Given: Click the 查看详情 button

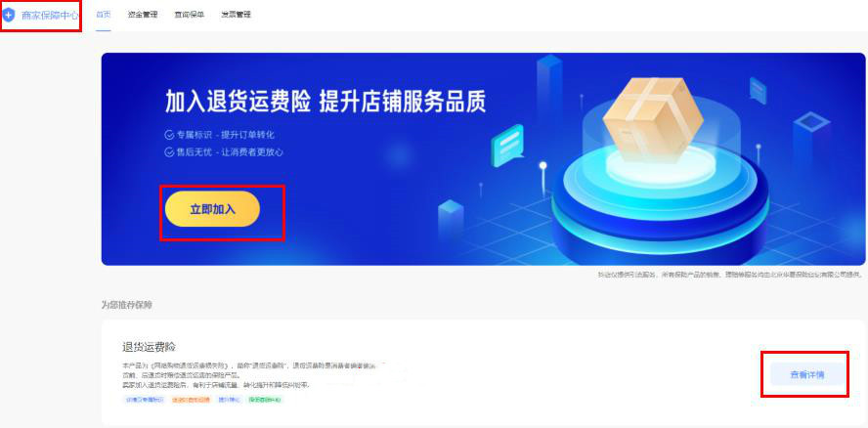Looking at the screenshot, I should [x=807, y=375].
